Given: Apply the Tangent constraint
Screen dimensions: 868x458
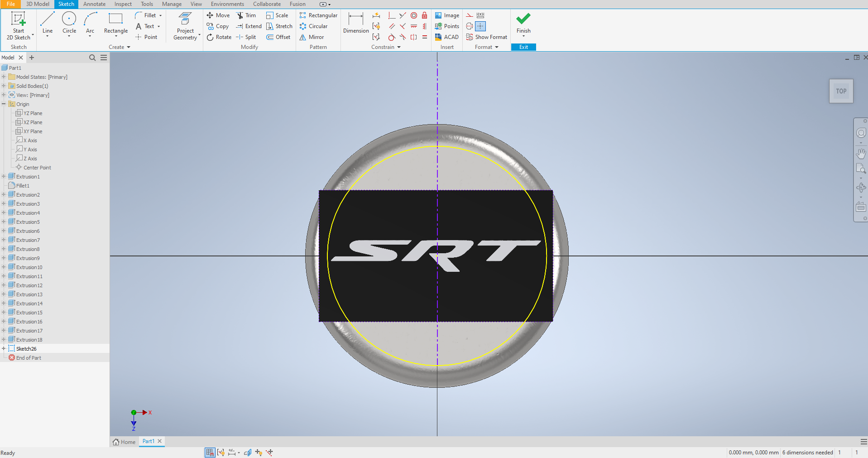Looking at the screenshot, I should tap(392, 37).
